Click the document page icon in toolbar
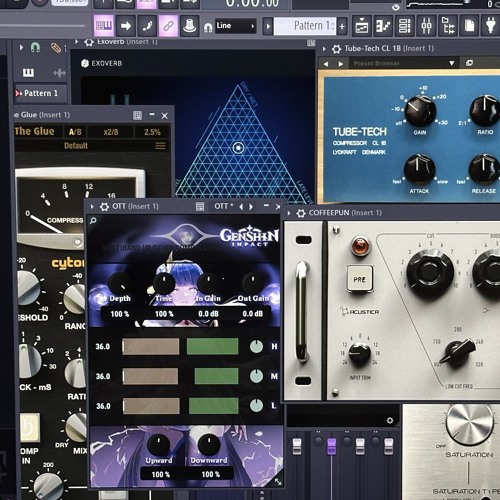 click(469, 26)
